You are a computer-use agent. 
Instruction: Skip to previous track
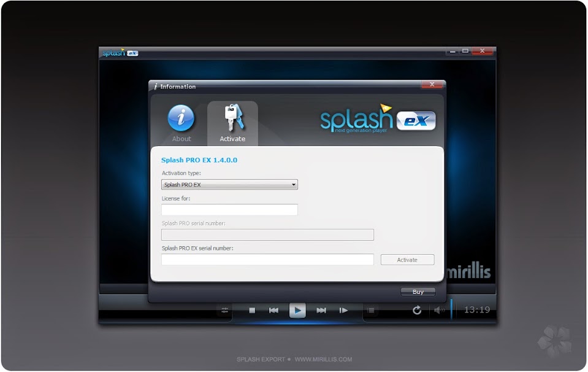click(x=273, y=311)
